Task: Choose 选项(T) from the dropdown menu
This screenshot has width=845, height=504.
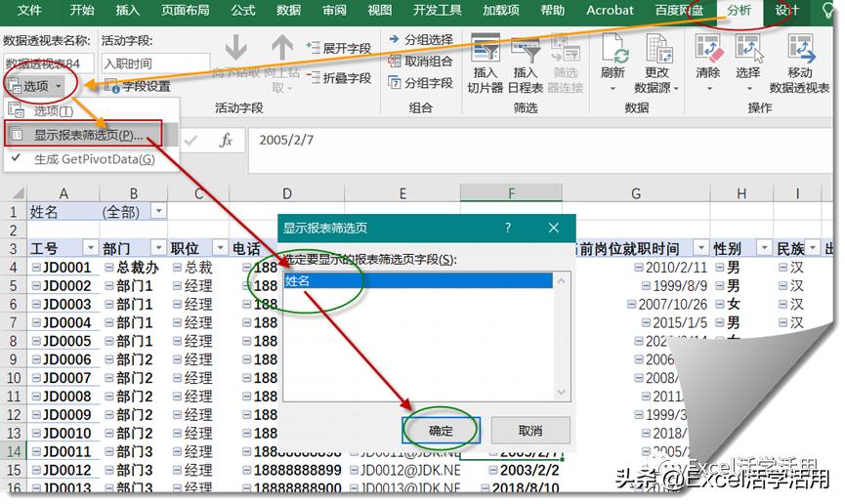Action: click(54, 111)
